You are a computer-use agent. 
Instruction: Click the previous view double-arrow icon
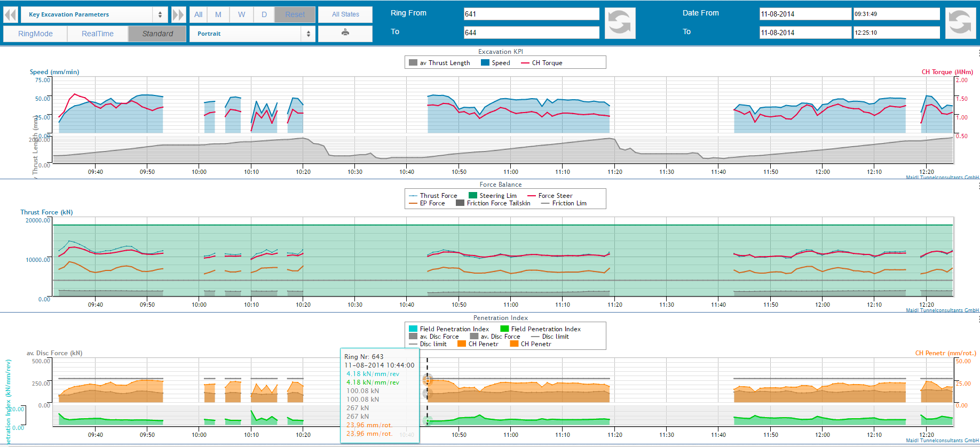click(11, 14)
